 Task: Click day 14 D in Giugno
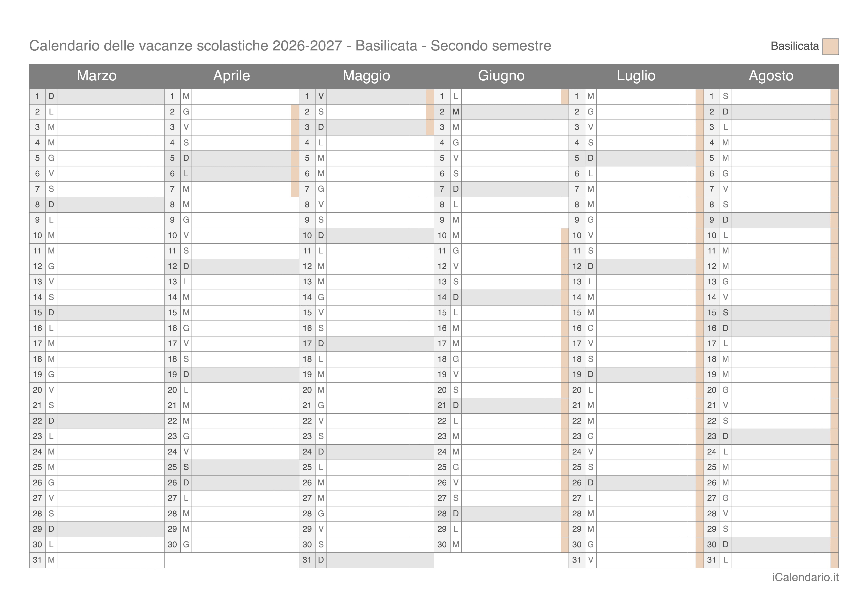(x=501, y=297)
